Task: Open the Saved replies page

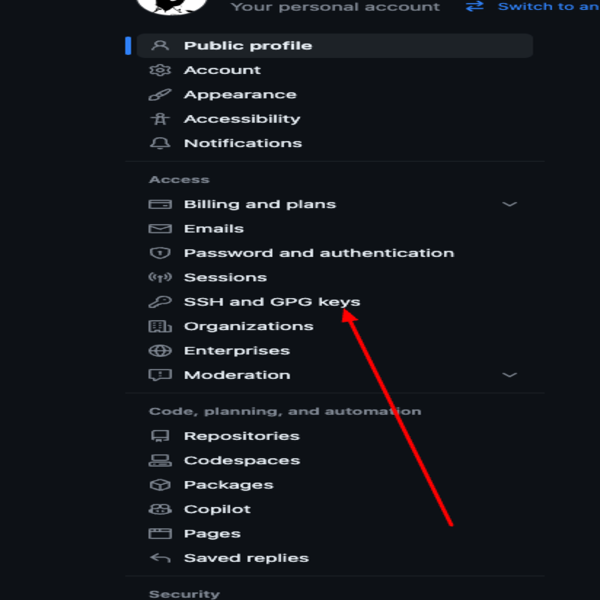Action: (246, 558)
